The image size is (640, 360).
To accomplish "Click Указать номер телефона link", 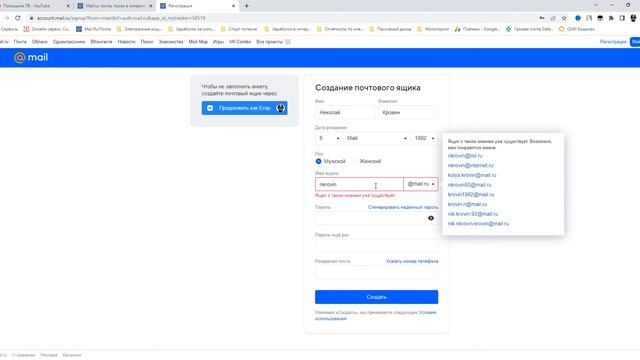I will 412,261.
